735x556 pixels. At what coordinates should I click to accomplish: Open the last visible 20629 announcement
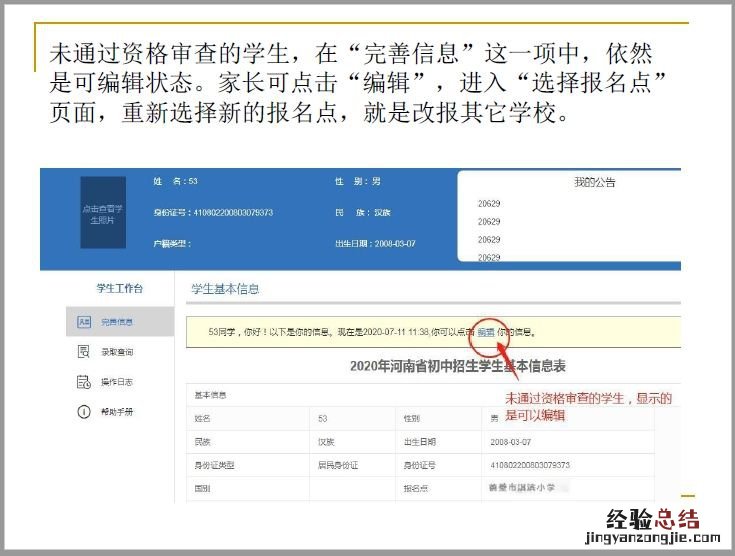coord(489,257)
